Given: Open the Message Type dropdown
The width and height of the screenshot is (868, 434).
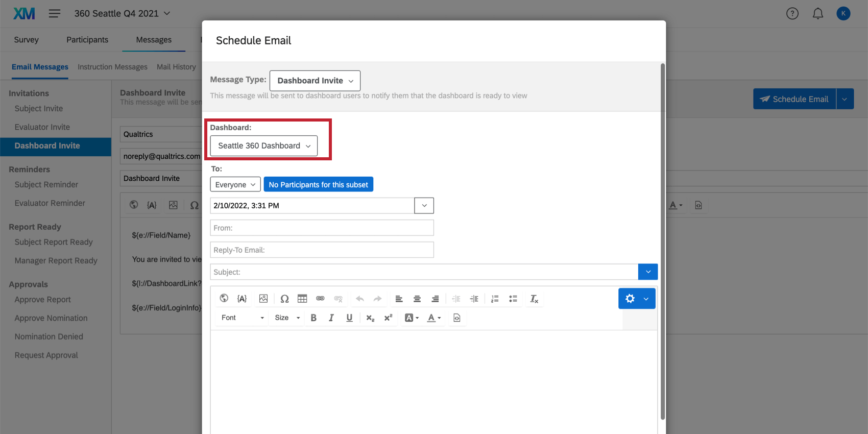Looking at the screenshot, I should [315, 81].
